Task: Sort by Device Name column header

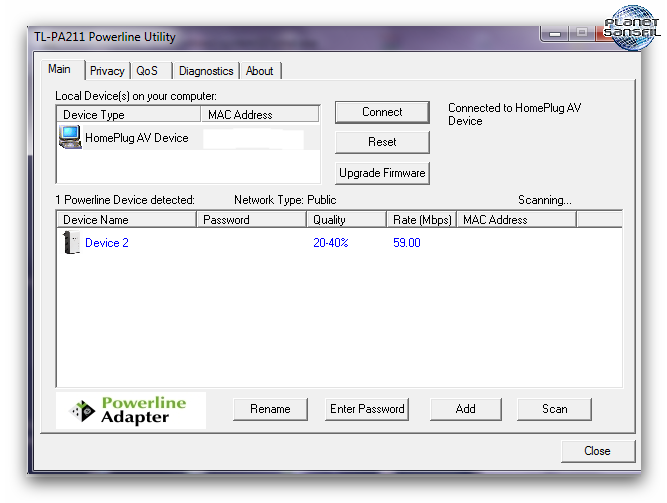Action: [x=127, y=220]
